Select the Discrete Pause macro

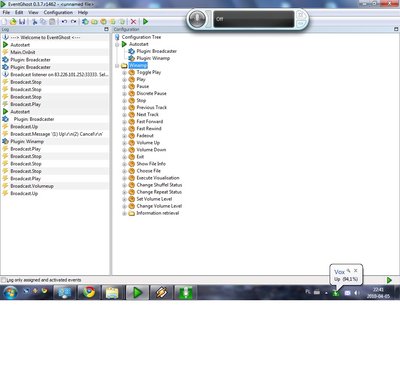click(151, 94)
